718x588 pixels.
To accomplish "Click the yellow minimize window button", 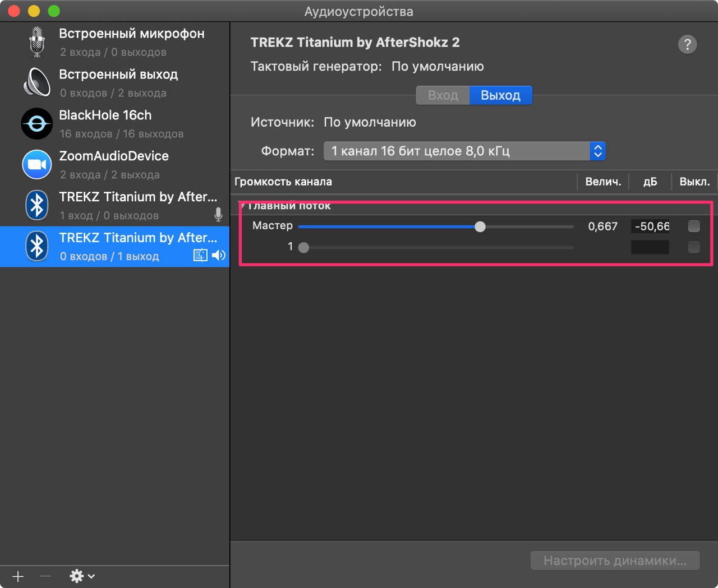I will coord(34,11).
